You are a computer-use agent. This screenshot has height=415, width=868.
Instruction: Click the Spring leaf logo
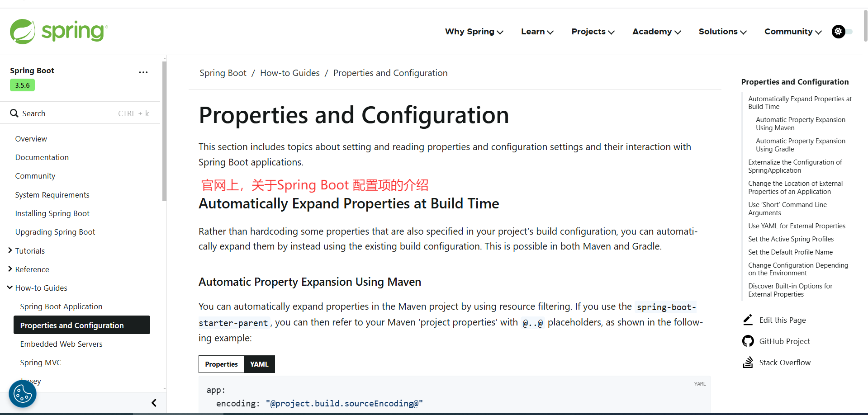point(23,31)
